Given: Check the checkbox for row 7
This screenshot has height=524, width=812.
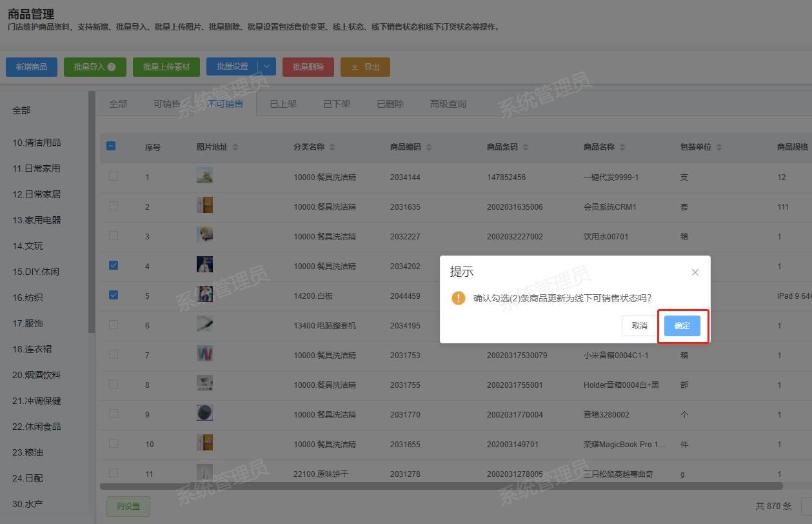Looking at the screenshot, I should 114,354.
